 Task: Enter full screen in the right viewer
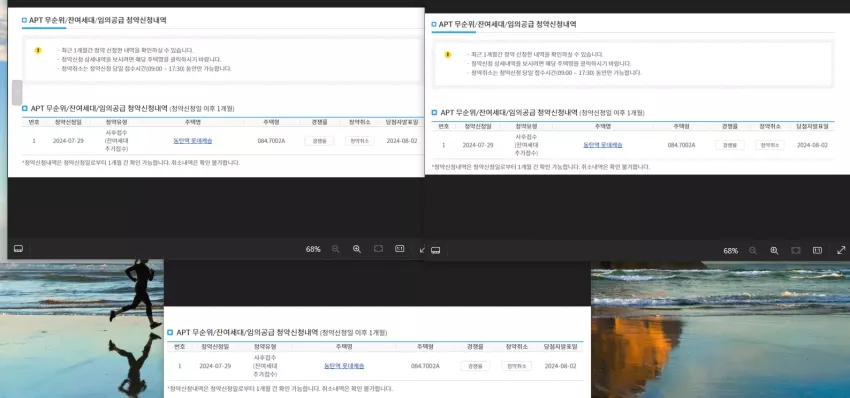(841, 251)
